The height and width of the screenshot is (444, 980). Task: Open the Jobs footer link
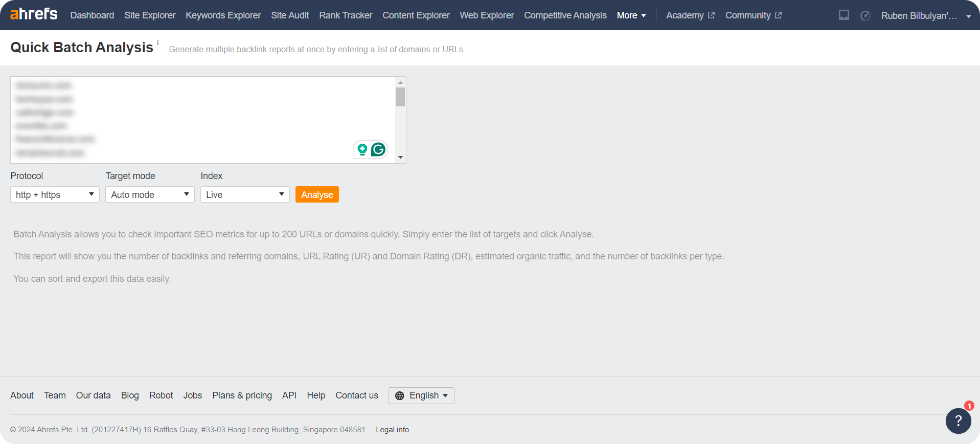pyautogui.click(x=193, y=395)
